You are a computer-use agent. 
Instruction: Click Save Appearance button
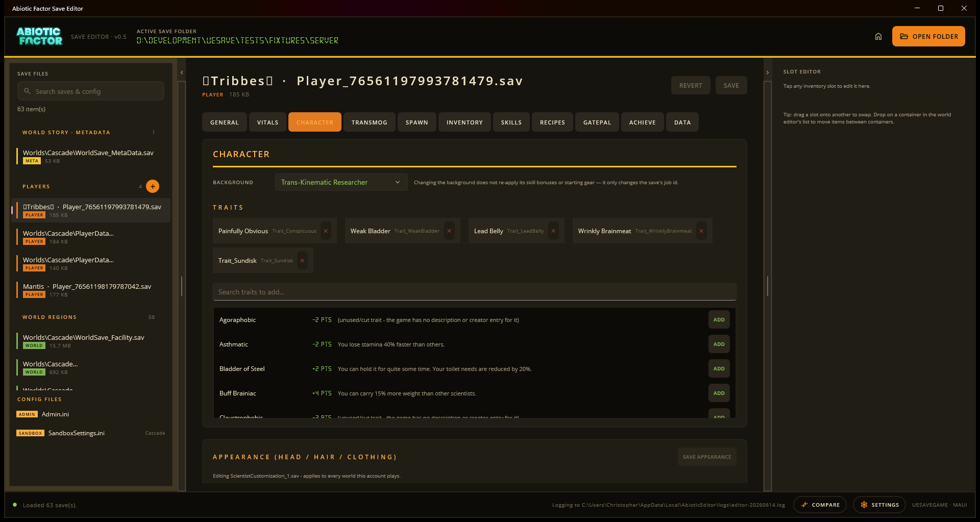707,457
